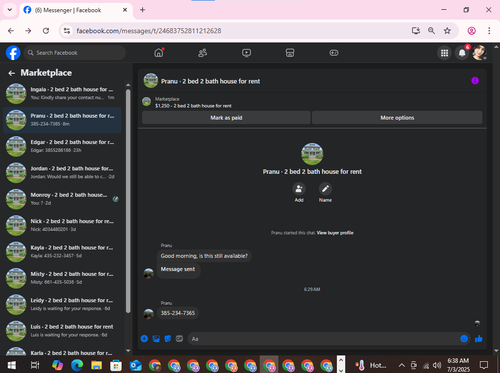Open more actions plus icon in composer
500x373 pixels.
point(144,339)
